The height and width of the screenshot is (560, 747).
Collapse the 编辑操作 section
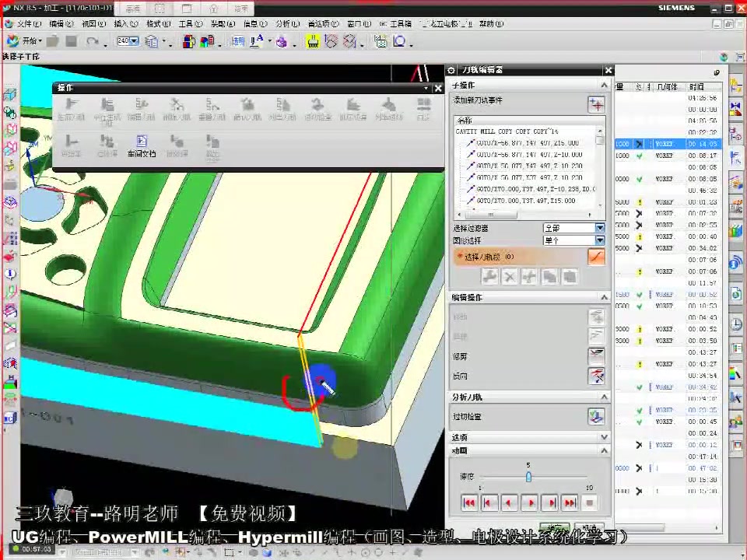point(606,296)
